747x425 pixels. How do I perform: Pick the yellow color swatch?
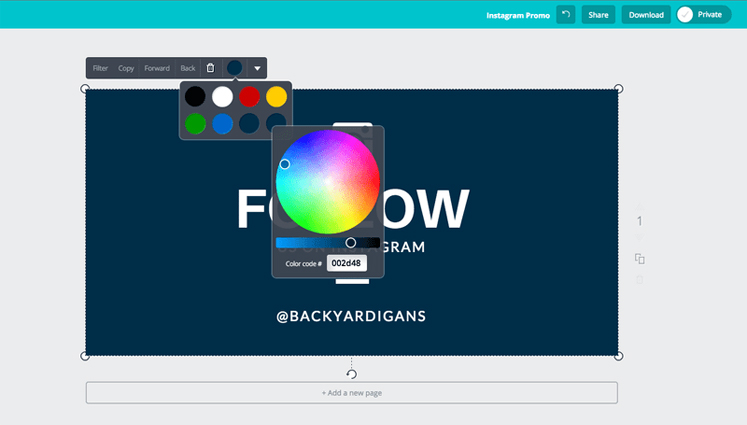tap(276, 97)
